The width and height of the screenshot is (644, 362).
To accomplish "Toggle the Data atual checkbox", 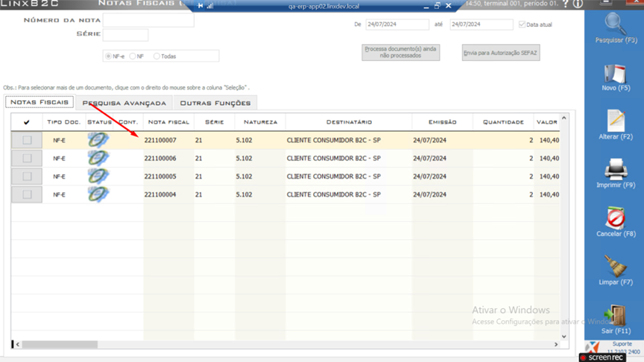I will pyautogui.click(x=522, y=25).
